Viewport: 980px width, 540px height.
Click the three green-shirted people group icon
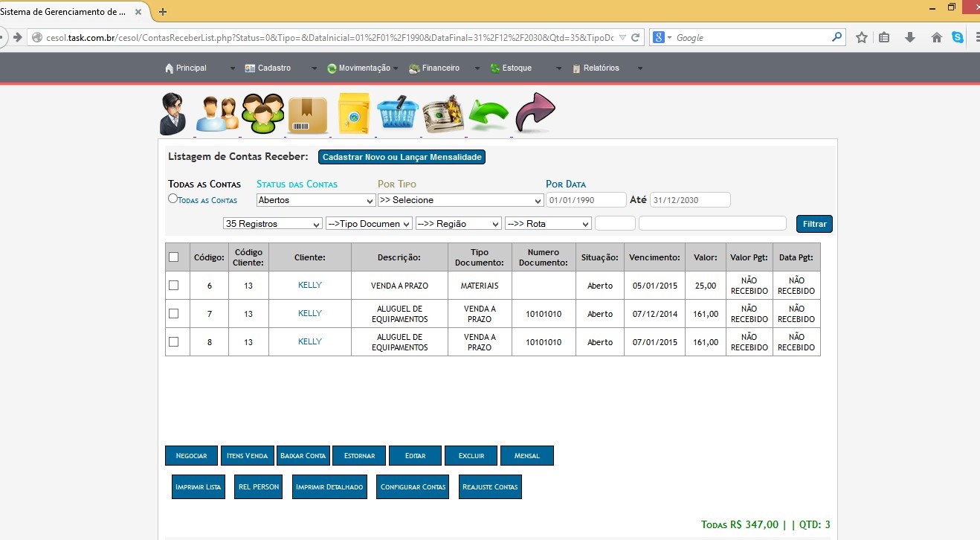262,115
